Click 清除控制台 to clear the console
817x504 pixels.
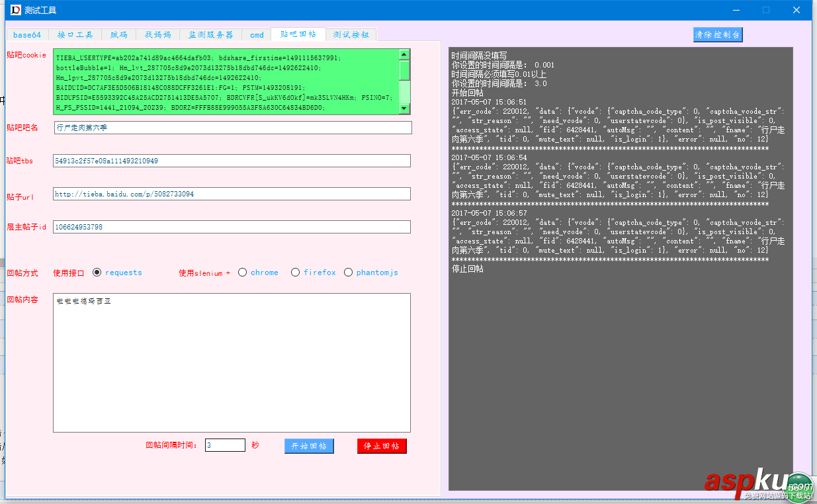718,34
